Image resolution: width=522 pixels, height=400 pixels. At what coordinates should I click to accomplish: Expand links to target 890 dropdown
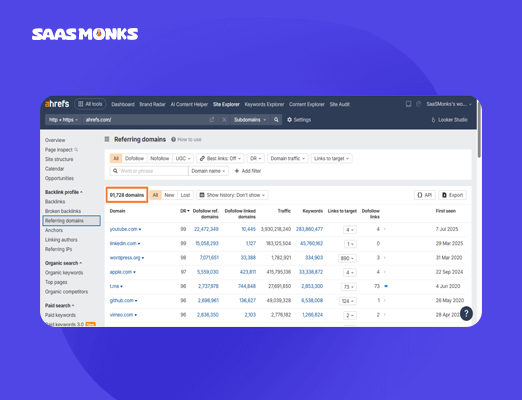(347, 258)
